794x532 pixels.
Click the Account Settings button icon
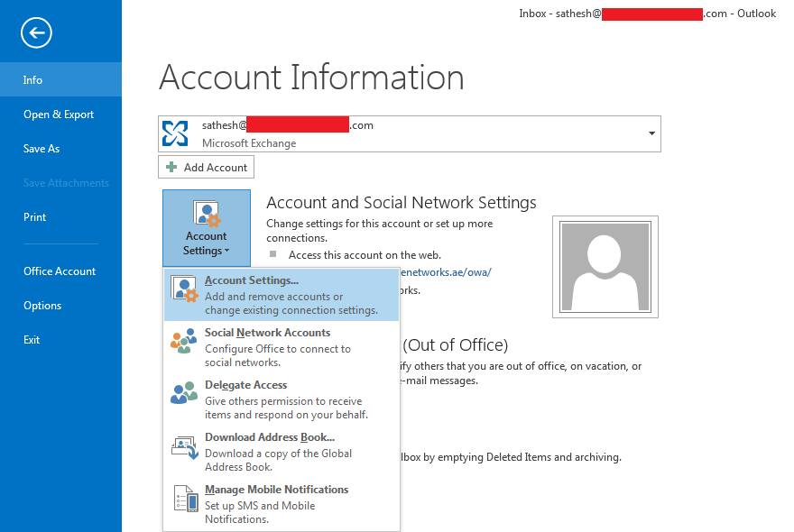pyautogui.click(x=207, y=213)
